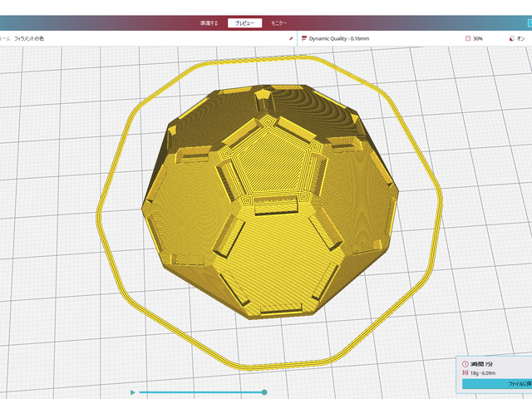Play the layer simulation
The height and width of the screenshot is (399, 532).
[x=131, y=392]
